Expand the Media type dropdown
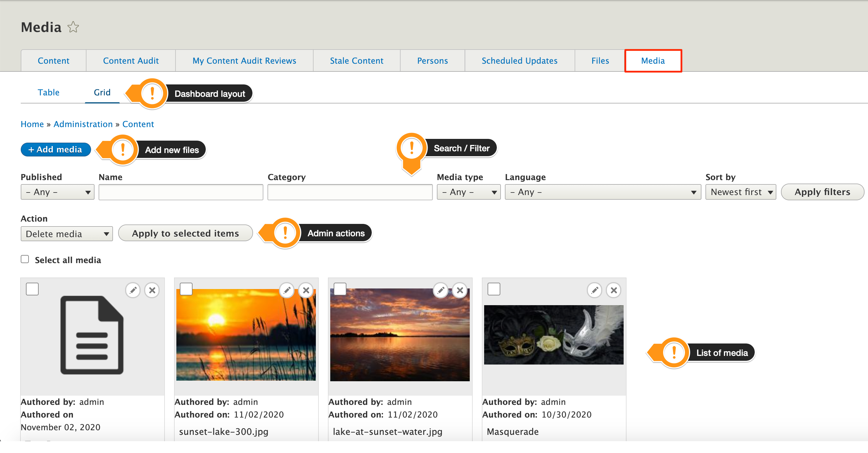This screenshot has width=868, height=453. point(468,192)
